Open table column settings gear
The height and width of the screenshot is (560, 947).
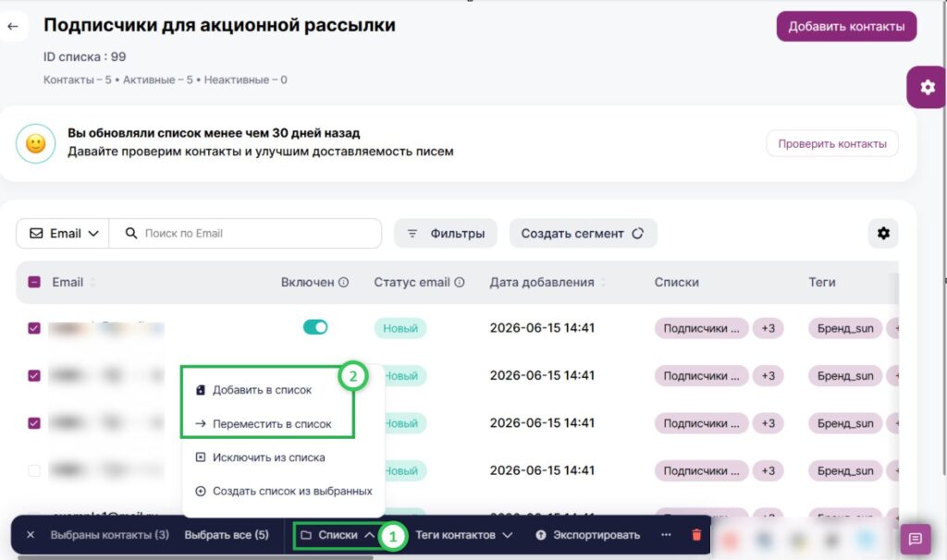[x=883, y=234]
